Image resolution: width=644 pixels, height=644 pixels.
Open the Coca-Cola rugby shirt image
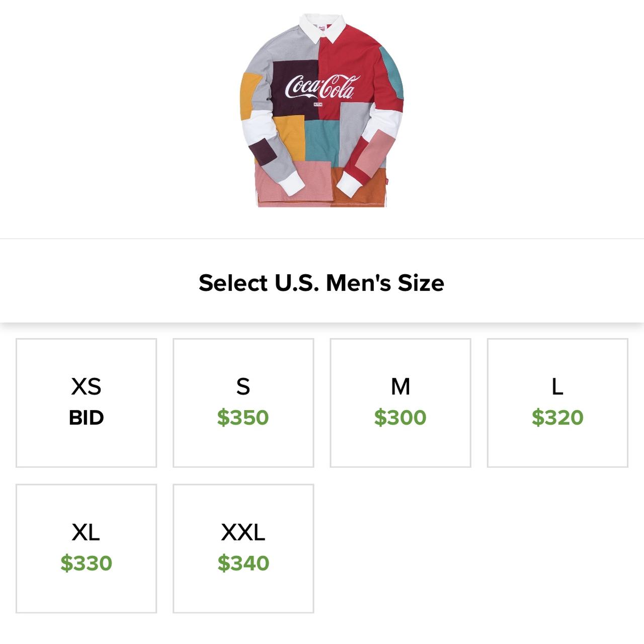322,110
